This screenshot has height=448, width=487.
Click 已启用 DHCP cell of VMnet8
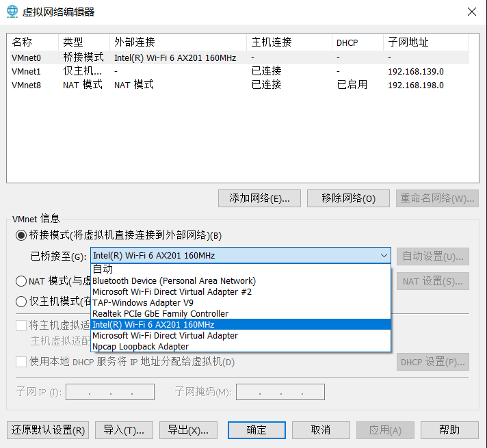352,85
